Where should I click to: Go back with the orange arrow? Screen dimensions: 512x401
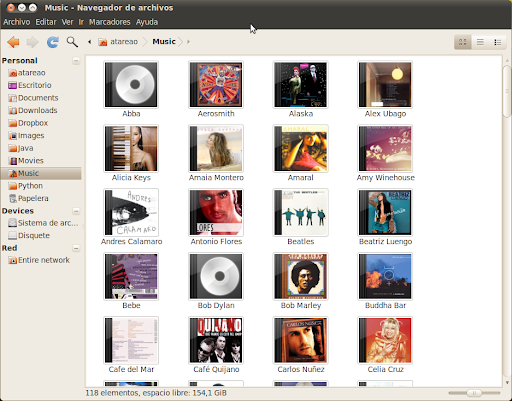click(13, 42)
